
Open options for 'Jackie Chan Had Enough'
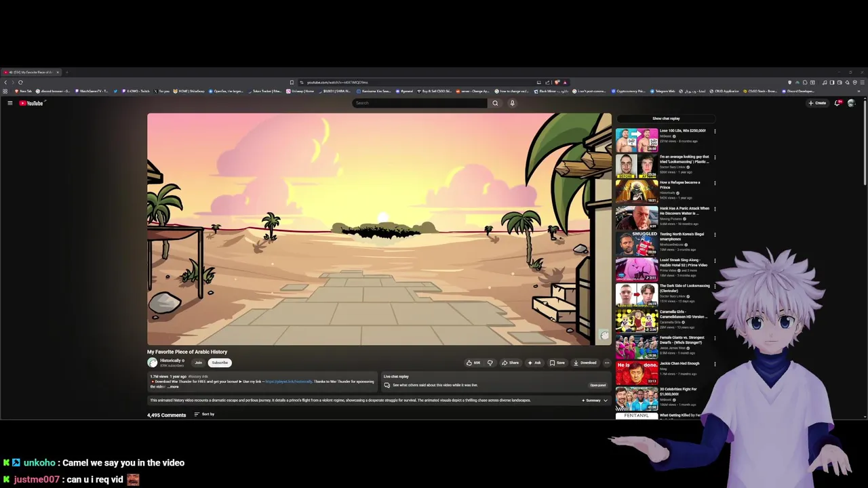coord(715,364)
